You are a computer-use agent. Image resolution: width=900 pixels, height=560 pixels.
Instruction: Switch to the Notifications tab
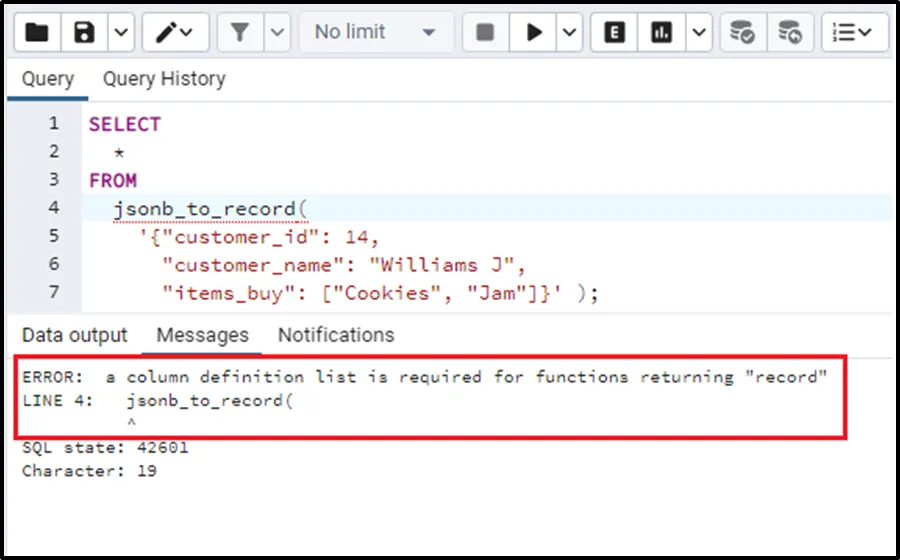click(336, 335)
